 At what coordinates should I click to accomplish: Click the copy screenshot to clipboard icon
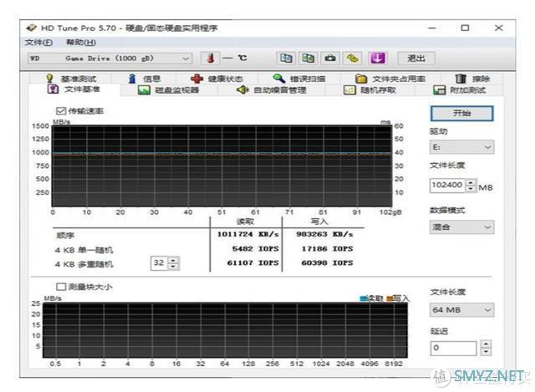tap(308, 59)
